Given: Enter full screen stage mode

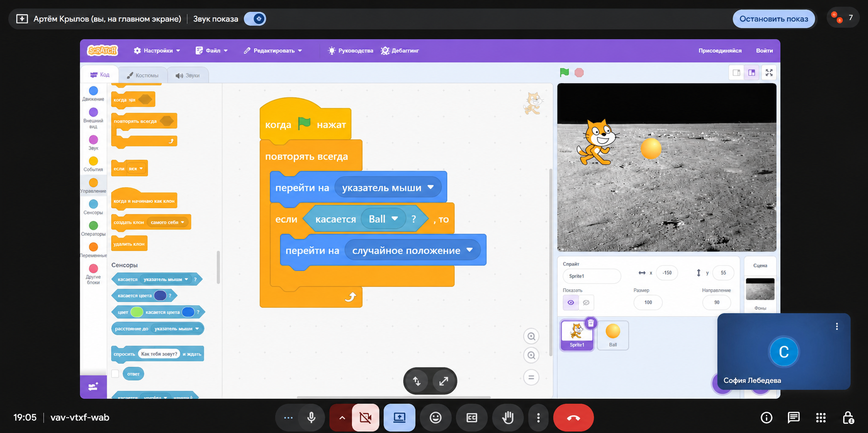Looking at the screenshot, I should (769, 72).
